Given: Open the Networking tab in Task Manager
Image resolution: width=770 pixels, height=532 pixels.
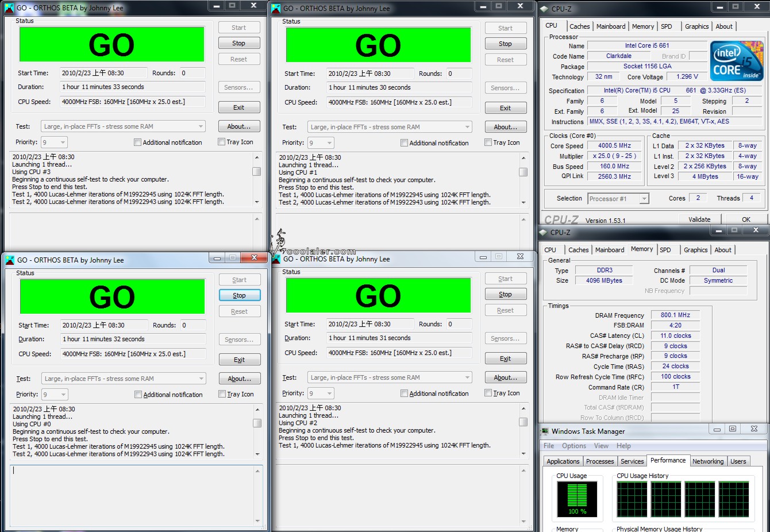Looking at the screenshot, I should 708,461.
